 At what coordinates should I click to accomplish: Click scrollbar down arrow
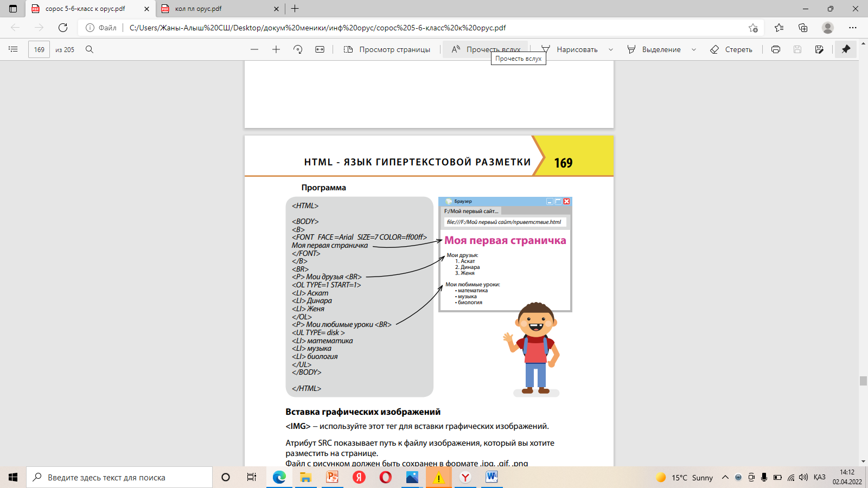(x=863, y=462)
